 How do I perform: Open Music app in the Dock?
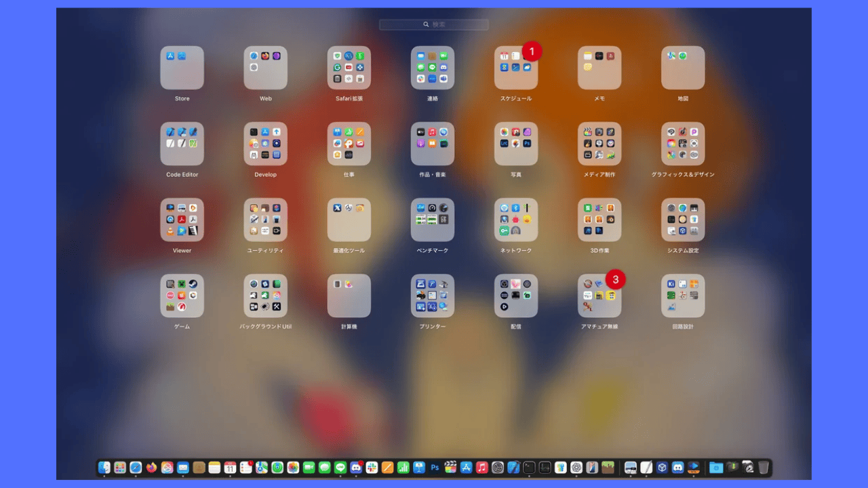click(482, 467)
